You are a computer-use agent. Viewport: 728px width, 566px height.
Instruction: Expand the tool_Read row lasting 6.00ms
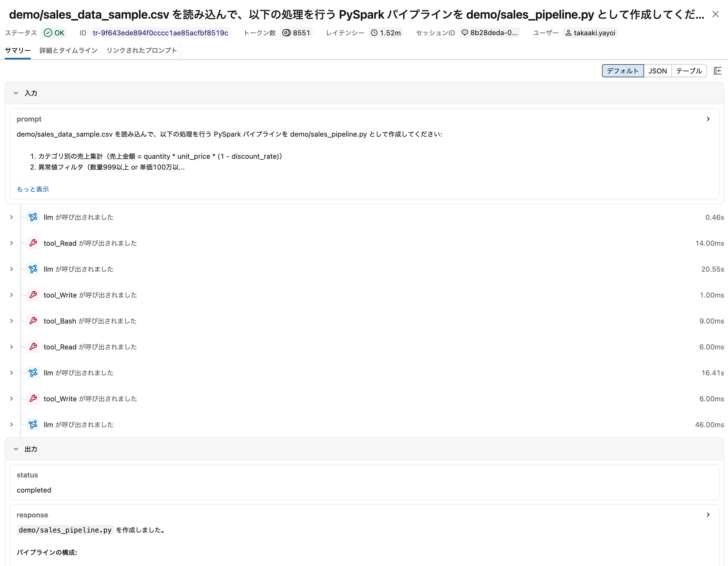[12, 347]
